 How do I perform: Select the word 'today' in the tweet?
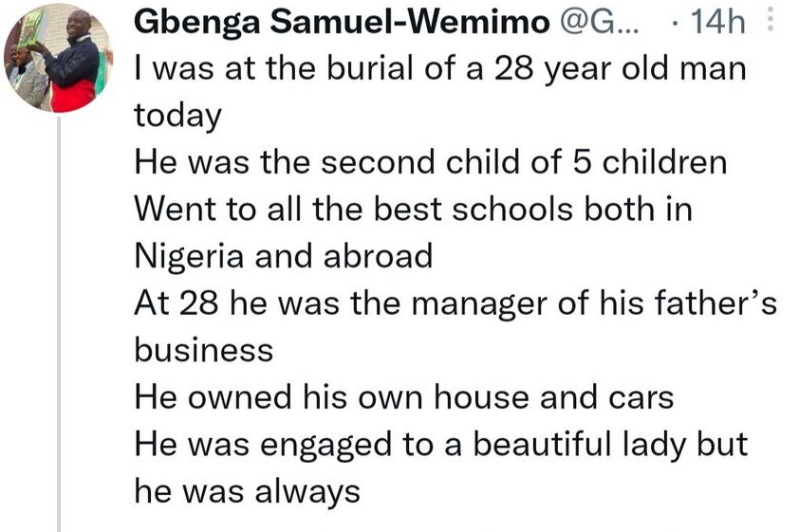pos(177,116)
